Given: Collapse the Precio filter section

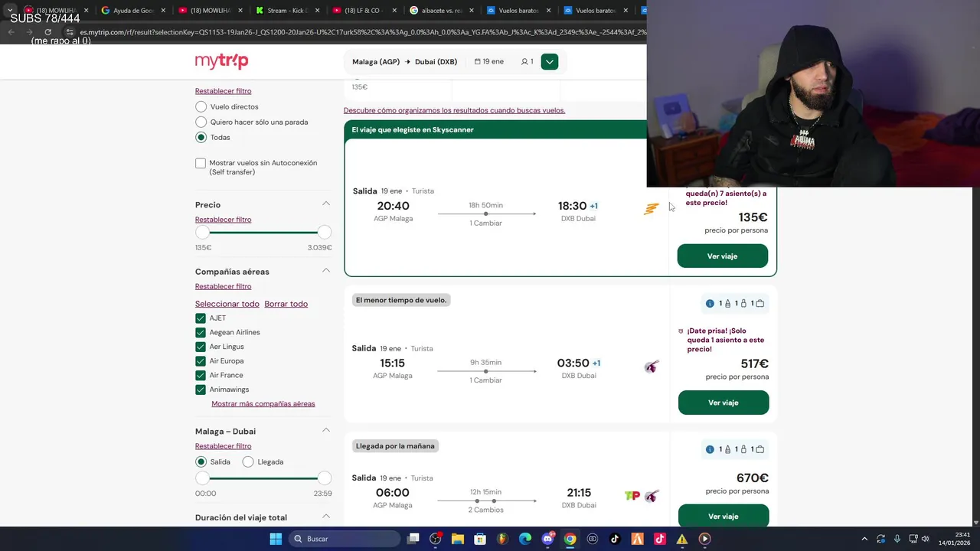Looking at the screenshot, I should click(326, 204).
